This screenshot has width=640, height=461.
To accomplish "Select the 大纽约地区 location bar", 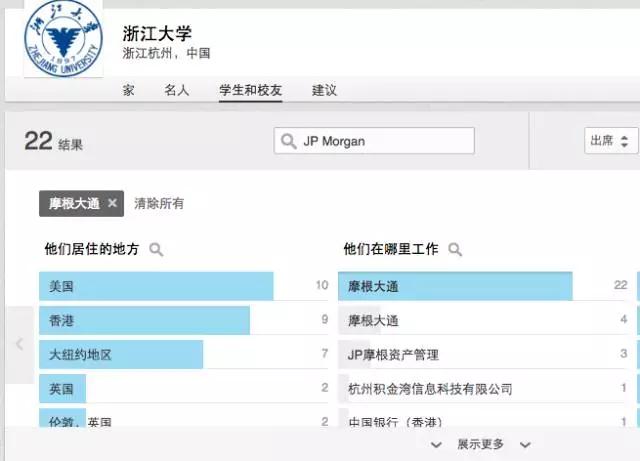I will (121, 355).
